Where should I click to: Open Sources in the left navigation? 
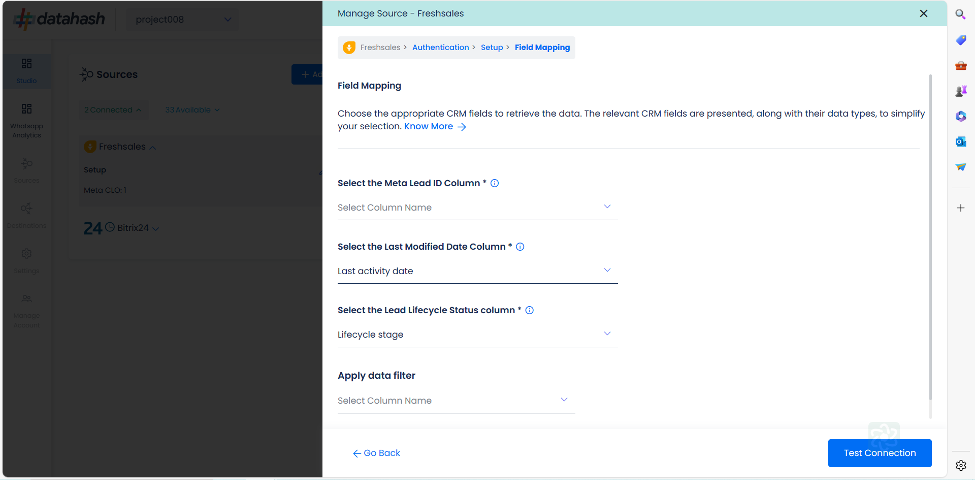point(26,171)
